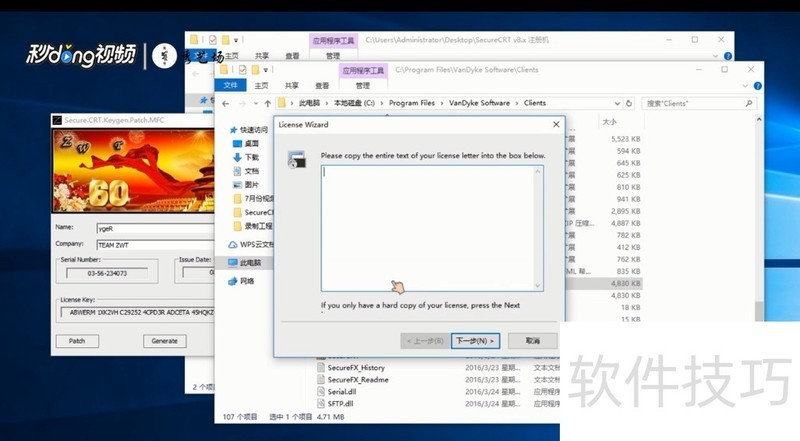Click 下一步(N) to continue the License Wizard
The height and width of the screenshot is (441, 800).
tap(475, 341)
